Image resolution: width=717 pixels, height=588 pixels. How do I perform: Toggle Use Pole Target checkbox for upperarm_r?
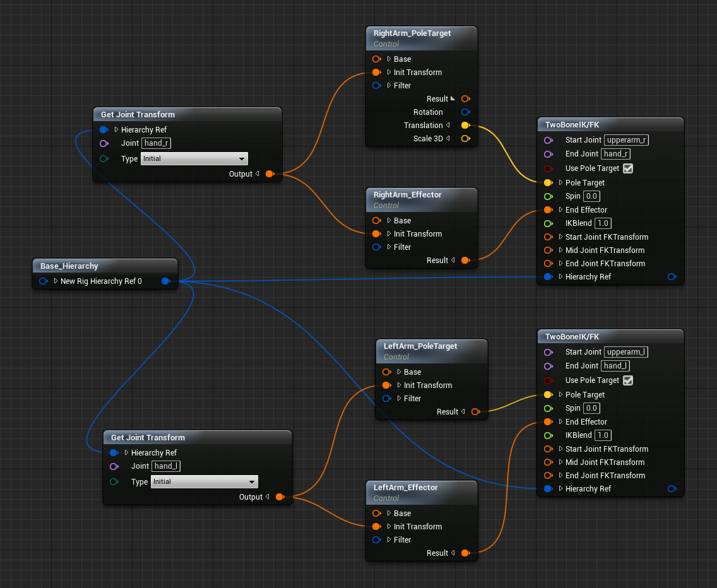[x=627, y=168]
